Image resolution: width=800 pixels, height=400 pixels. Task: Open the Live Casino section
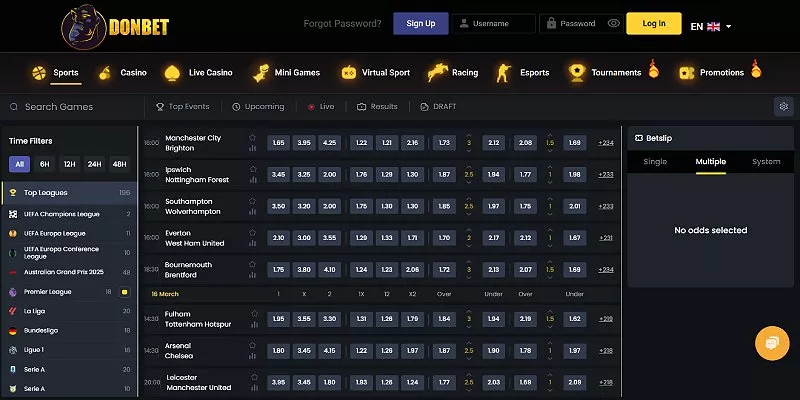pos(198,73)
